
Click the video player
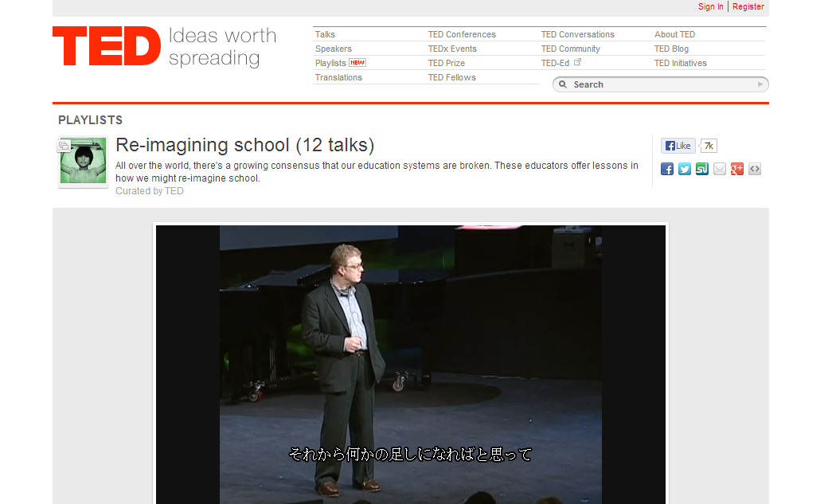[411, 365]
